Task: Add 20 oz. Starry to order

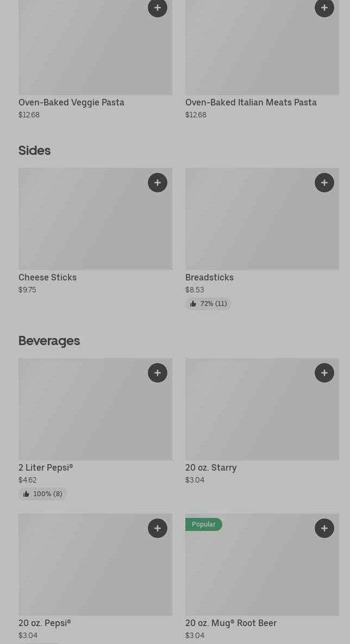Action: 324,373
